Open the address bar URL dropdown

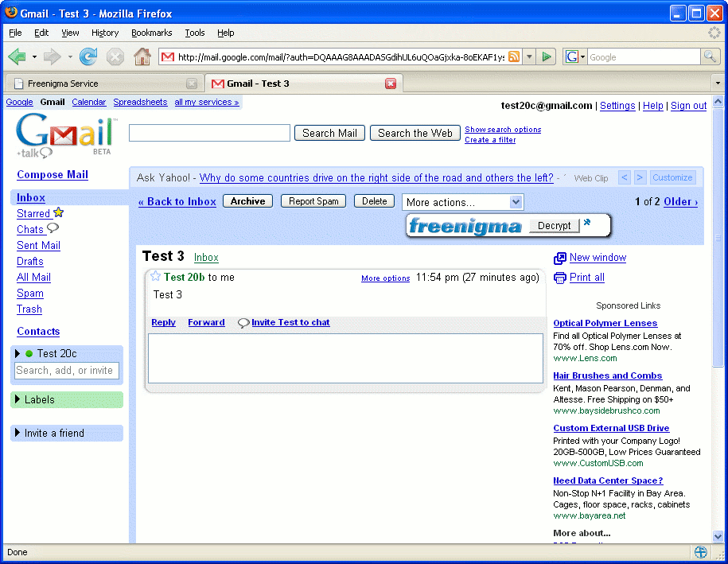click(529, 57)
